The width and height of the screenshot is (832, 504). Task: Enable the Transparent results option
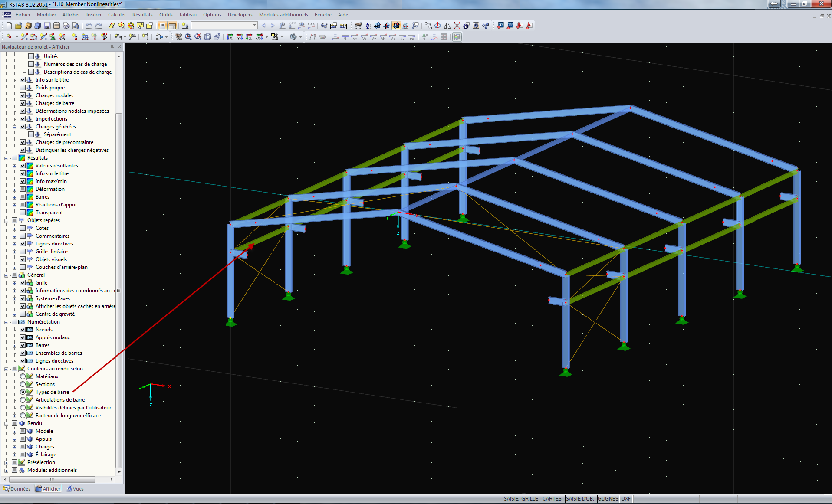[x=23, y=213]
